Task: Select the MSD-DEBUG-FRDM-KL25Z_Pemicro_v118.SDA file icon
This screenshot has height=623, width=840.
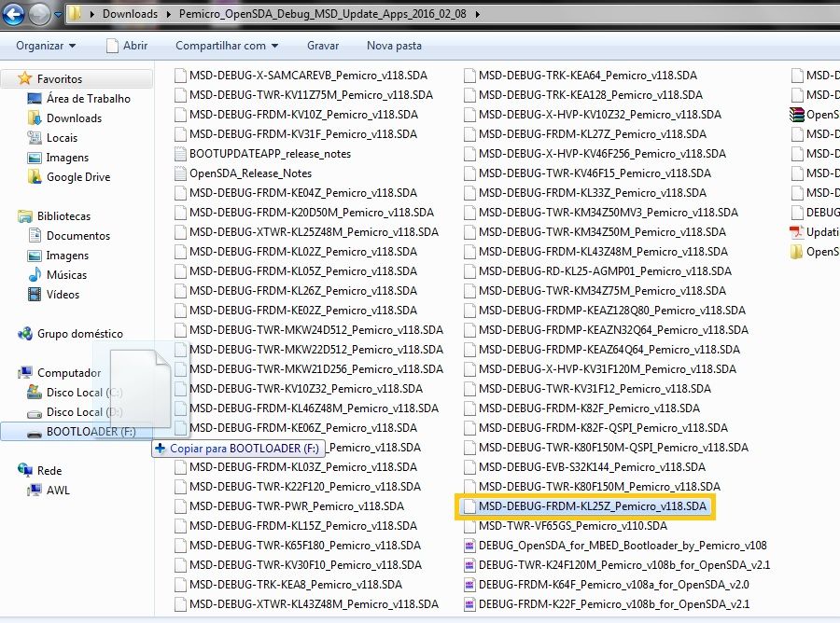Action: click(469, 506)
